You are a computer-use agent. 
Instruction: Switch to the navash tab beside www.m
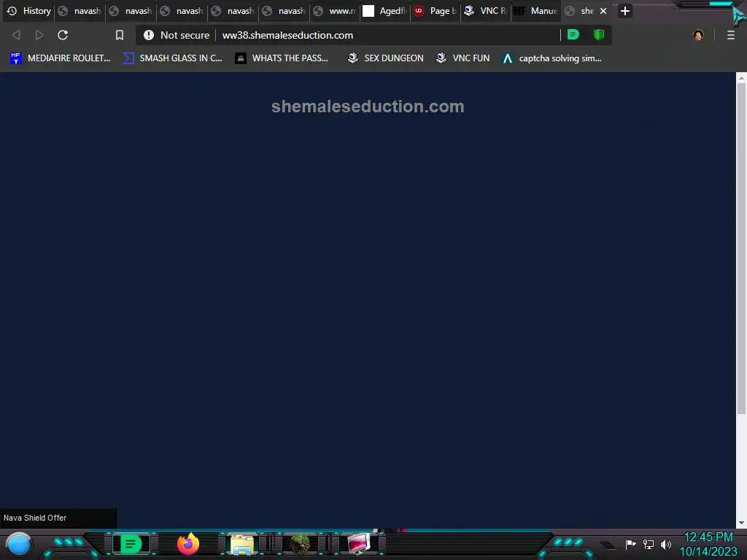(285, 11)
